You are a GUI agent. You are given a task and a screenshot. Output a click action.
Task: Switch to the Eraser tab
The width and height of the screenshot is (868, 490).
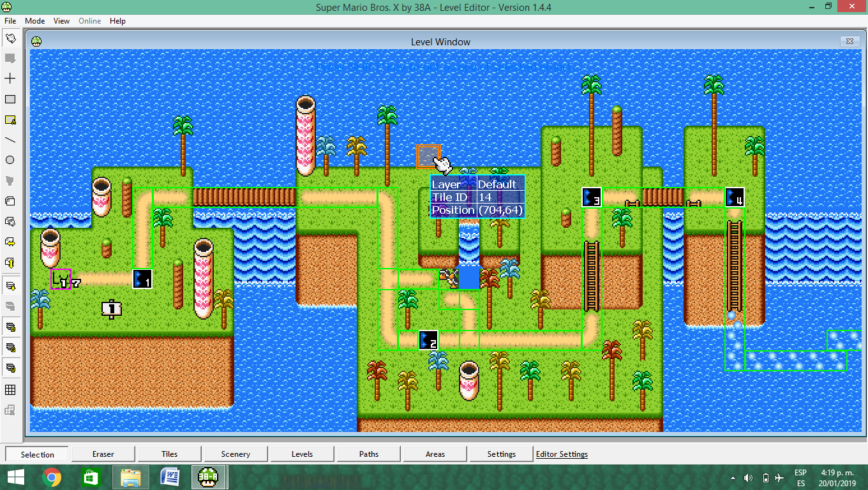pyautogui.click(x=103, y=454)
